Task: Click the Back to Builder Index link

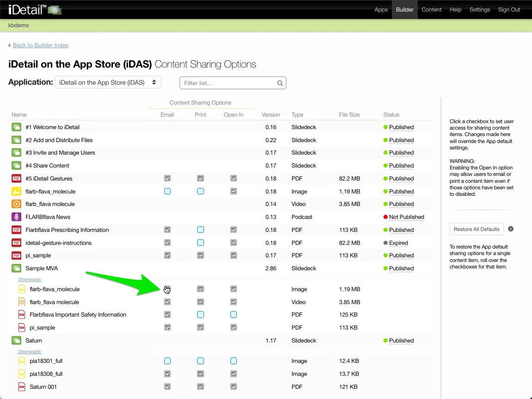Action: [x=41, y=45]
